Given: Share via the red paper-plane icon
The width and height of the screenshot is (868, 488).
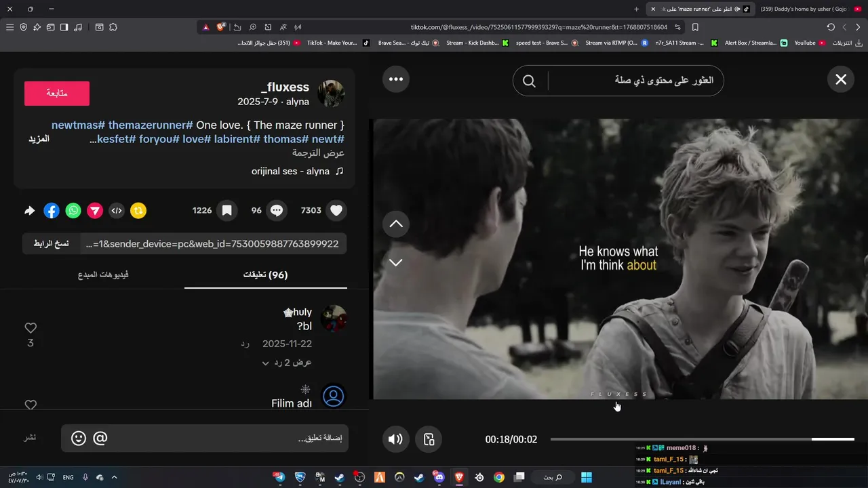Looking at the screenshot, I should pyautogui.click(x=95, y=210).
